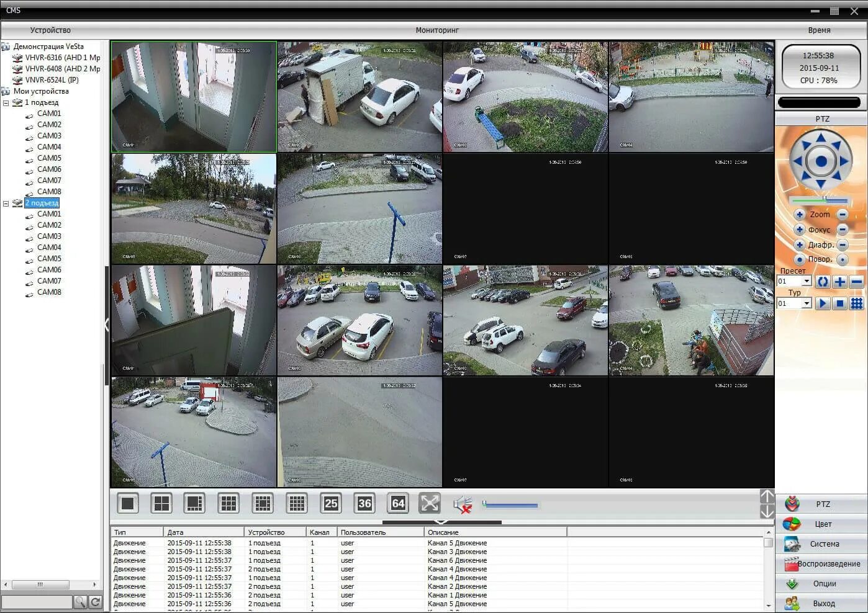Zoom out with the Zoom minus button
The image size is (868, 613).
(843, 214)
